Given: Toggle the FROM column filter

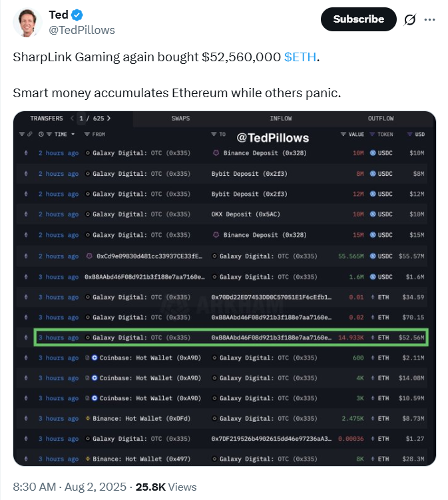Looking at the screenshot, I should [87, 134].
